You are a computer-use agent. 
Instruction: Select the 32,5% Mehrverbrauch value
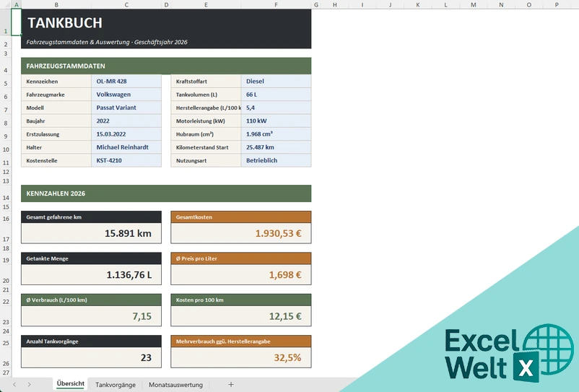(241, 357)
